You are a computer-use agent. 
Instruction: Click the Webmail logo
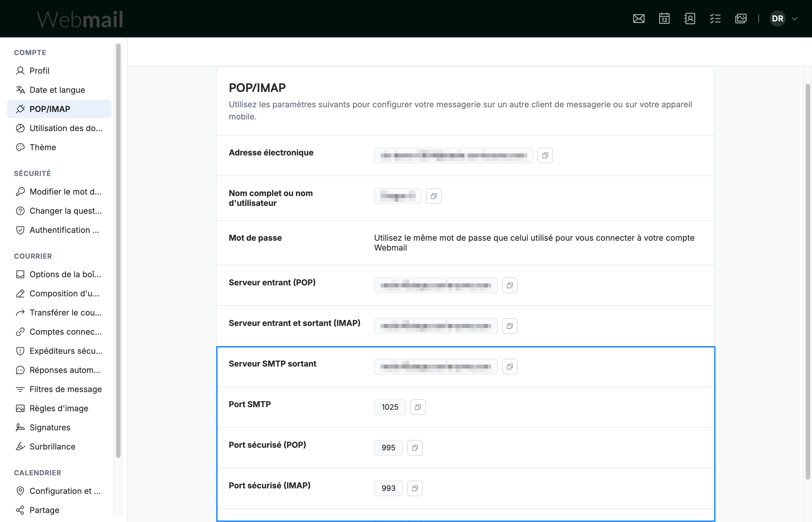tap(80, 19)
